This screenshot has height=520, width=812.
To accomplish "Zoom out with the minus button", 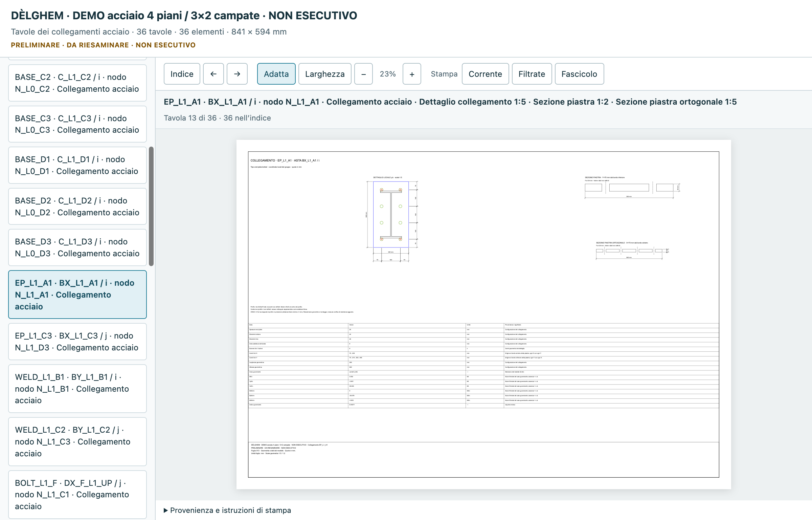I will coord(363,74).
